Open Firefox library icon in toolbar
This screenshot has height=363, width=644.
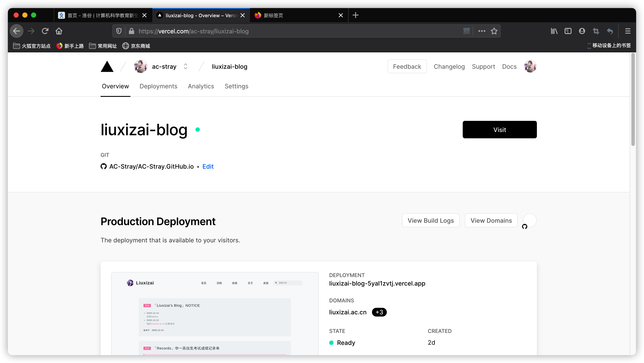click(x=554, y=31)
